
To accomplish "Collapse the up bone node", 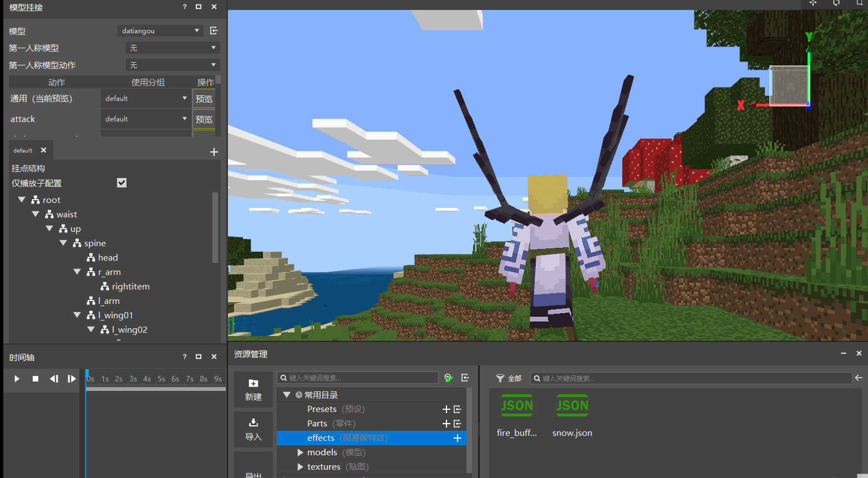I will tap(49, 228).
